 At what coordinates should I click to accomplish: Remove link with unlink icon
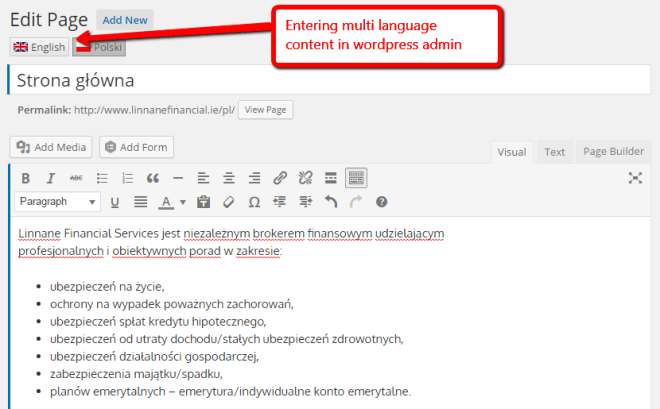[306, 178]
